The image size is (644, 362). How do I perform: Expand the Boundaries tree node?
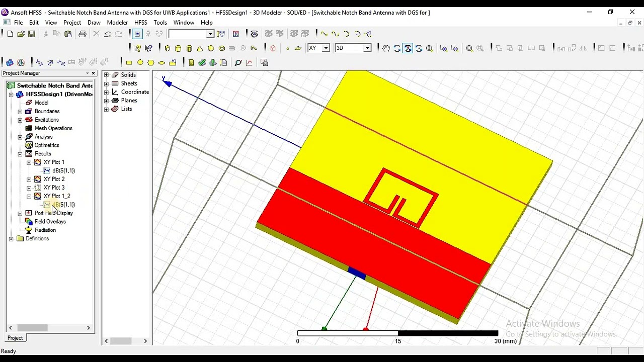pyautogui.click(x=20, y=111)
